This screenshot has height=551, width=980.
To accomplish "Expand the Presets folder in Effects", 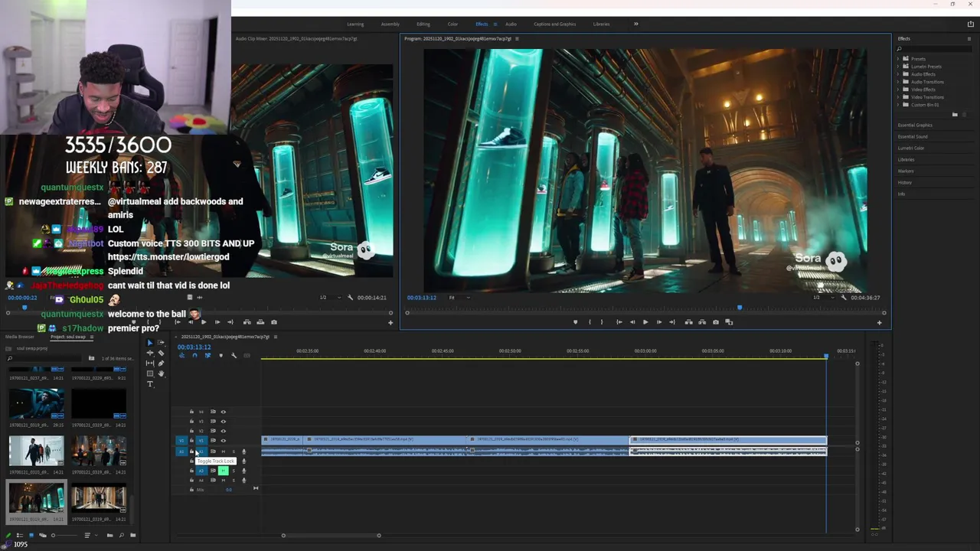I will point(898,59).
